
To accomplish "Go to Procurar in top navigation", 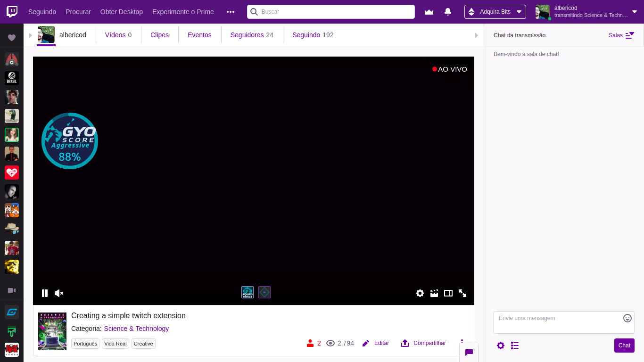I will [x=78, y=12].
